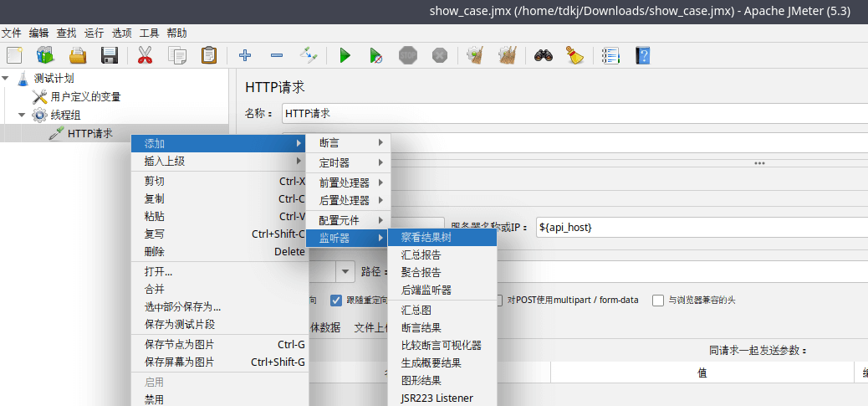
Task: Enable 与浏览器兼容的头 checkbox
Action: [x=657, y=301]
